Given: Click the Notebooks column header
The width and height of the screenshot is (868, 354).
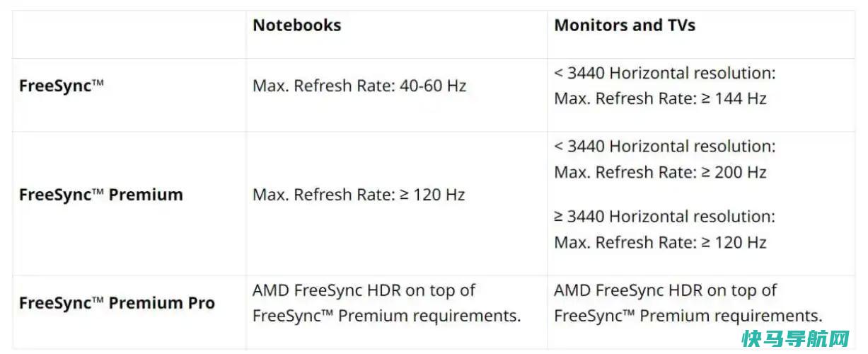Looking at the screenshot, I should click(x=296, y=25).
